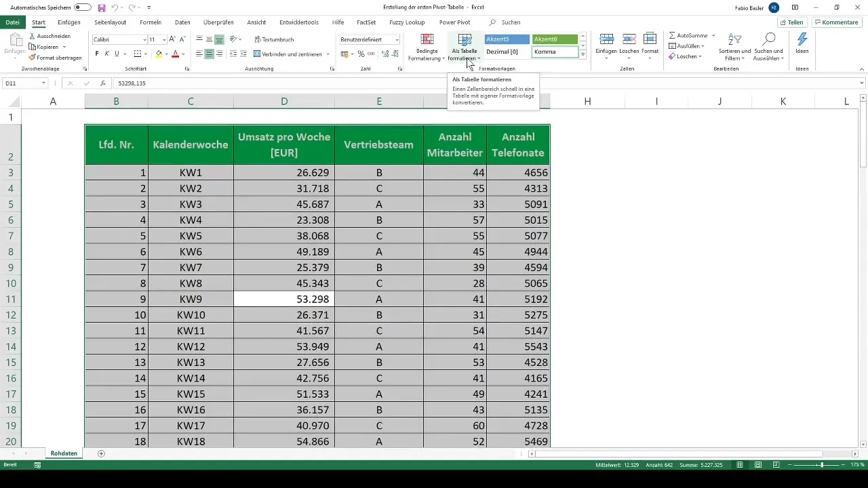Adjust the zoom slider in status bar

click(821, 465)
